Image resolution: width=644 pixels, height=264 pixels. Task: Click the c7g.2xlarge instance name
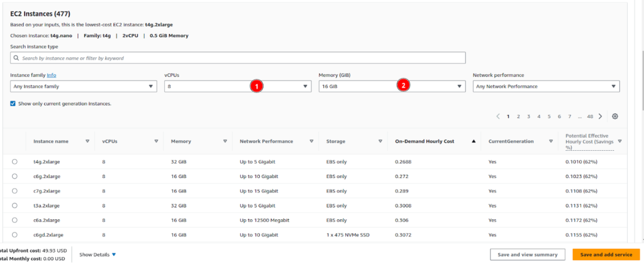47,191
